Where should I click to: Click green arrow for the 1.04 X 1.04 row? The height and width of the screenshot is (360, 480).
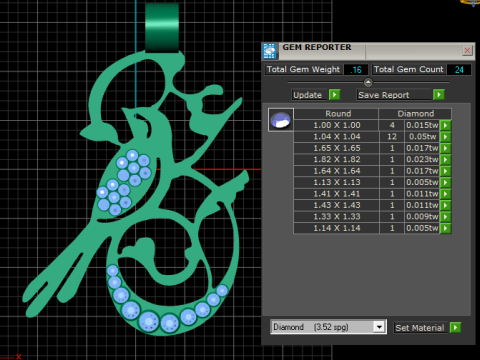446,137
